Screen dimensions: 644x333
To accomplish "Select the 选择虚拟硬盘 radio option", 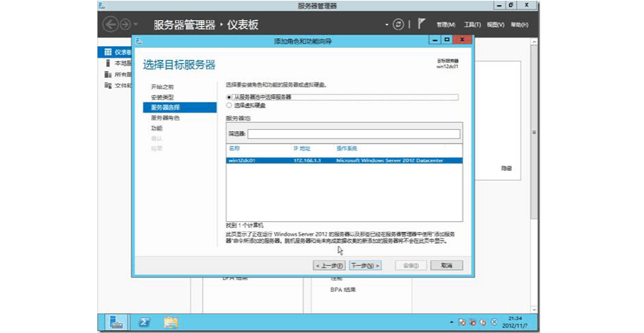I will coord(229,105).
